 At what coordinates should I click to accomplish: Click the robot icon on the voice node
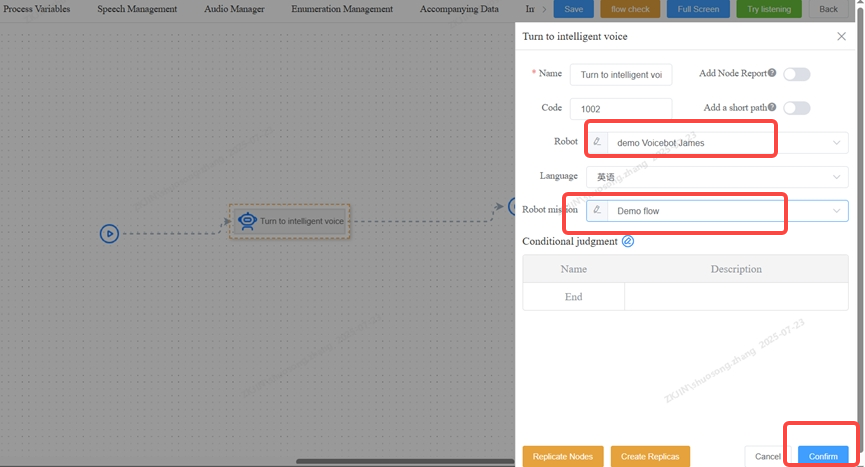click(x=247, y=220)
